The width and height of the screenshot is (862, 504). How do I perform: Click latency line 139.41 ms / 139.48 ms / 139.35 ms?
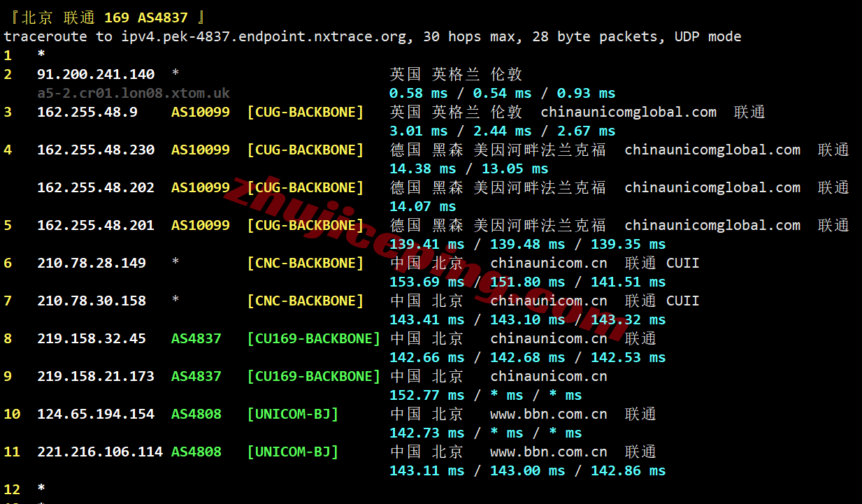click(528, 244)
